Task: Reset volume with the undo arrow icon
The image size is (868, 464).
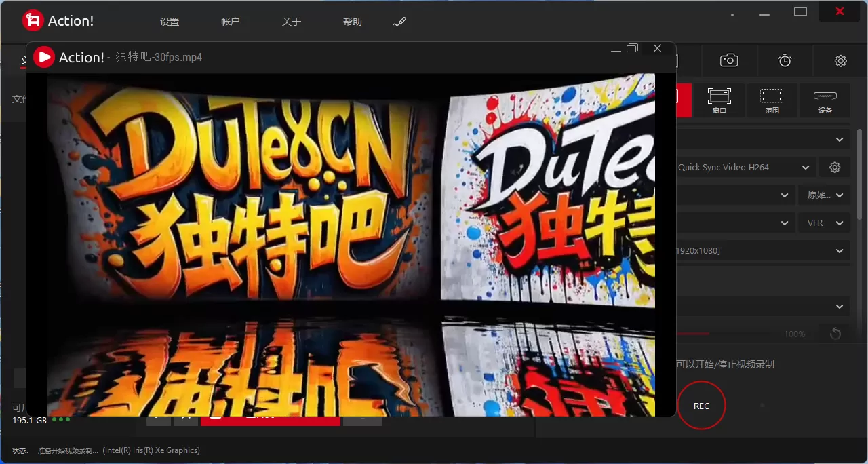Action: point(835,333)
